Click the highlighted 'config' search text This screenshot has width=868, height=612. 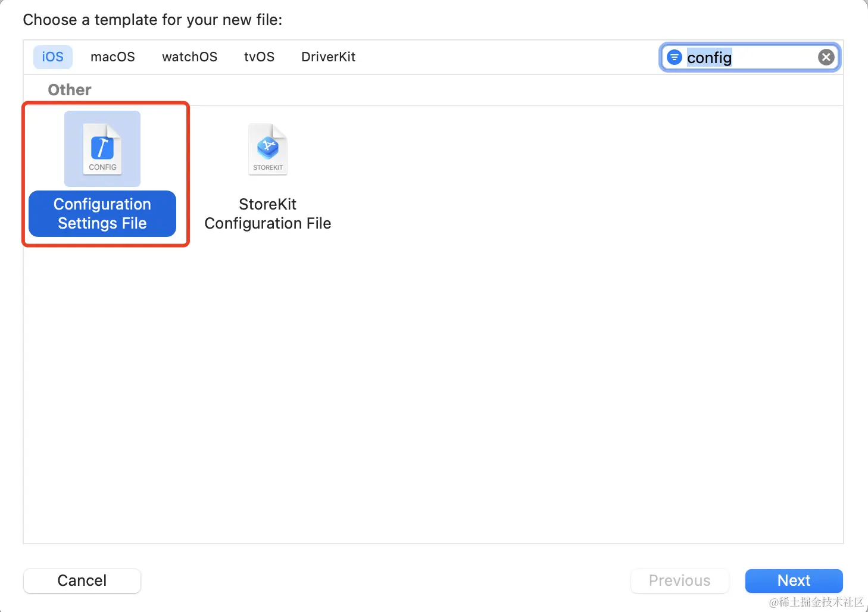point(709,58)
